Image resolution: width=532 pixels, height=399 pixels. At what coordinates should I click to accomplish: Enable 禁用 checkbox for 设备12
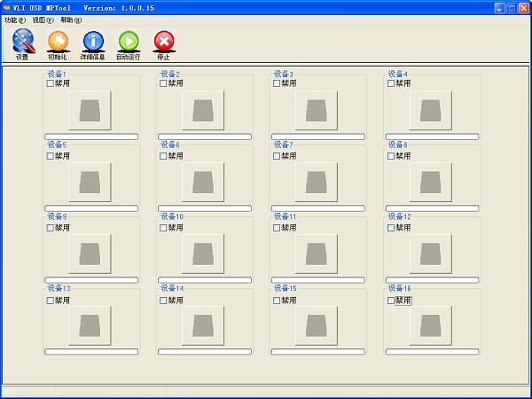tap(391, 228)
